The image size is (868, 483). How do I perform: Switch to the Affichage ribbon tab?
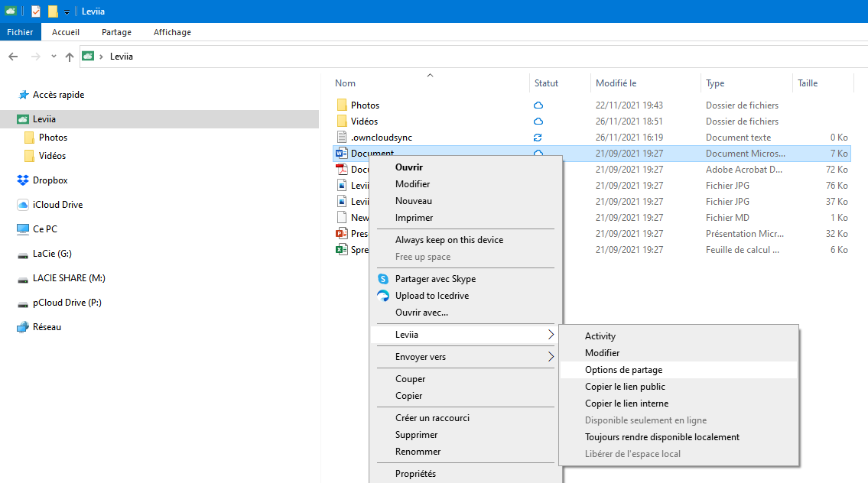tap(172, 32)
